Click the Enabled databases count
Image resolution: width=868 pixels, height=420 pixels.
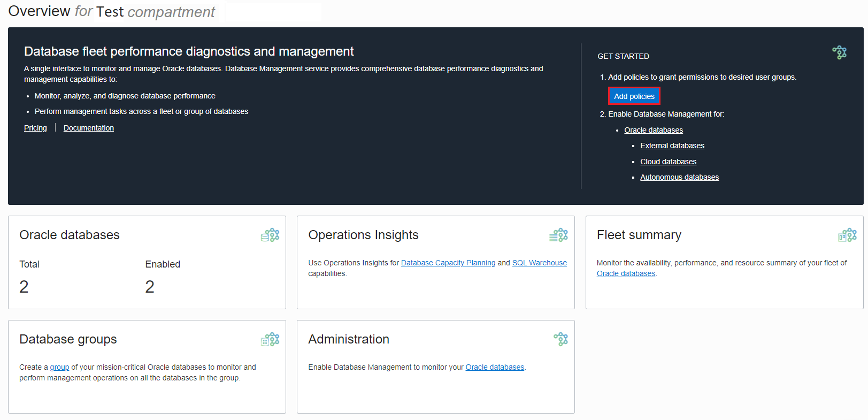(150, 287)
